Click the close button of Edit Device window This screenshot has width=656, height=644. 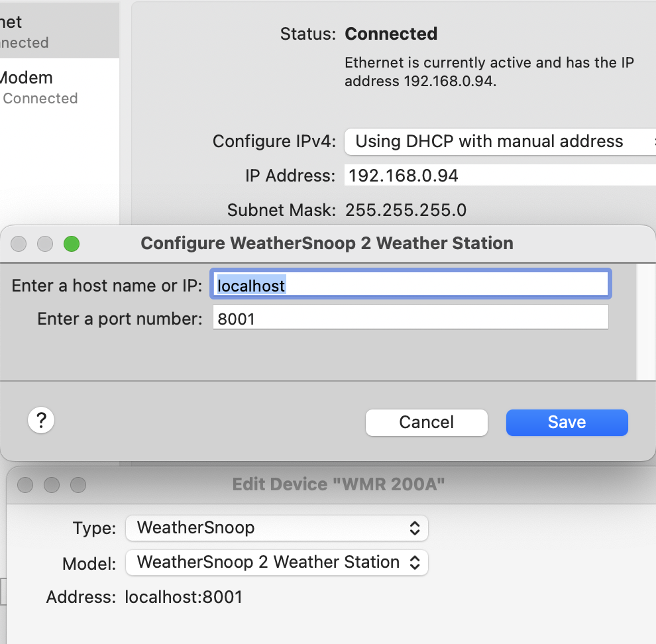25,485
